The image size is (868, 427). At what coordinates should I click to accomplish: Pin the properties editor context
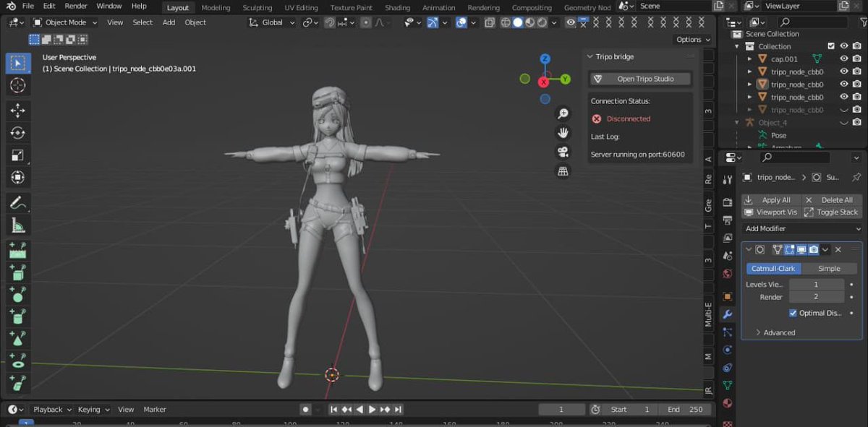click(856, 177)
